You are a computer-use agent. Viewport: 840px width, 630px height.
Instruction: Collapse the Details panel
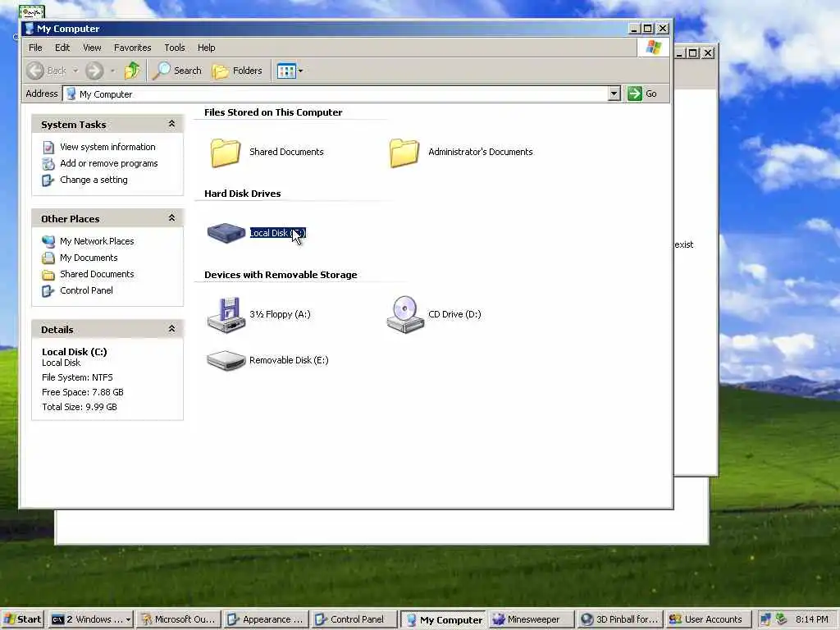tap(171, 328)
